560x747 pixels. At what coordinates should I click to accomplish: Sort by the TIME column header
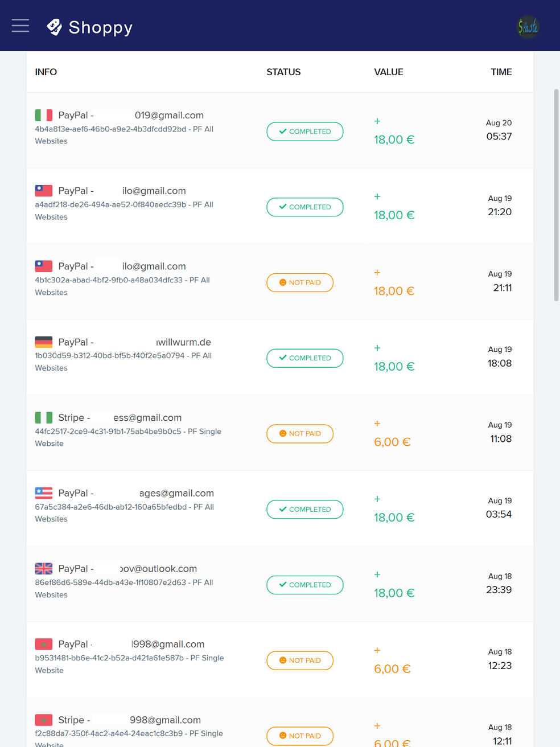click(501, 72)
